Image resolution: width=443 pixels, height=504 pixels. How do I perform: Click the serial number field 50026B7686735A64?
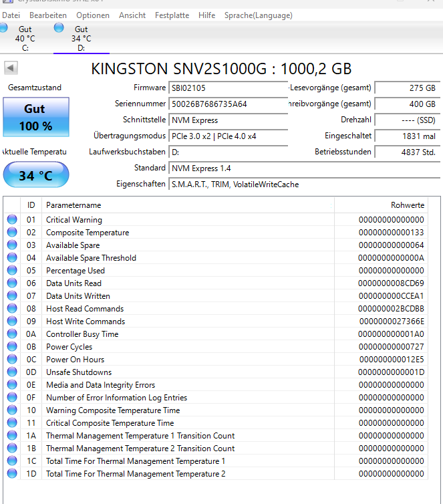[x=228, y=104]
